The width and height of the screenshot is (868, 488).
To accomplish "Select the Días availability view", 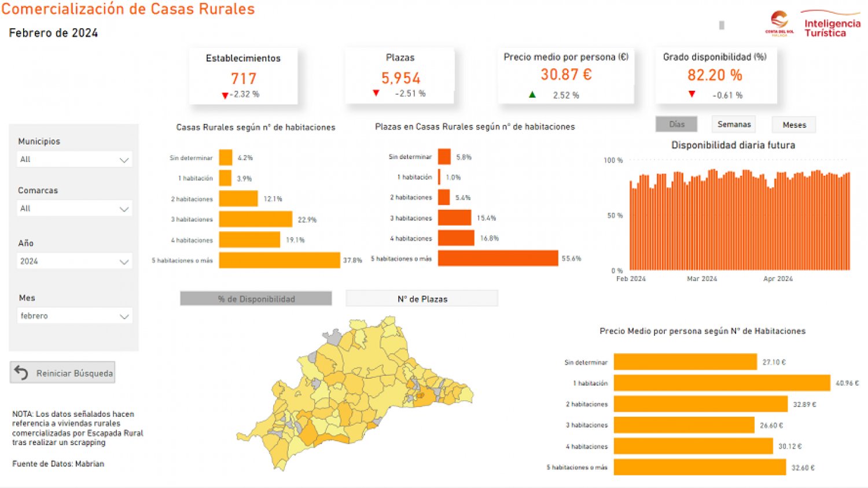I will point(676,124).
